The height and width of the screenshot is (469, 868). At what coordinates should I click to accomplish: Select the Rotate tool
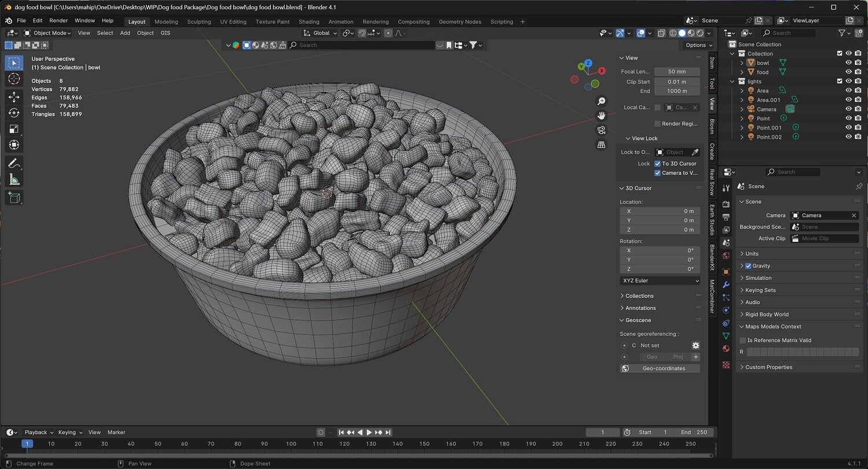pos(14,113)
